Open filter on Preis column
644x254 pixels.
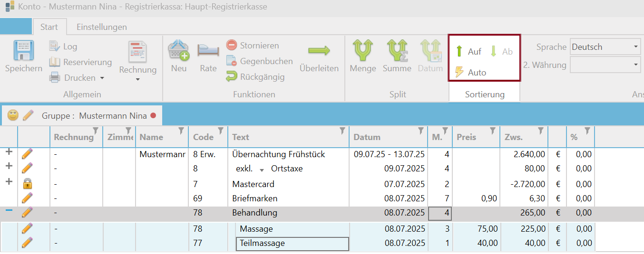click(x=493, y=131)
